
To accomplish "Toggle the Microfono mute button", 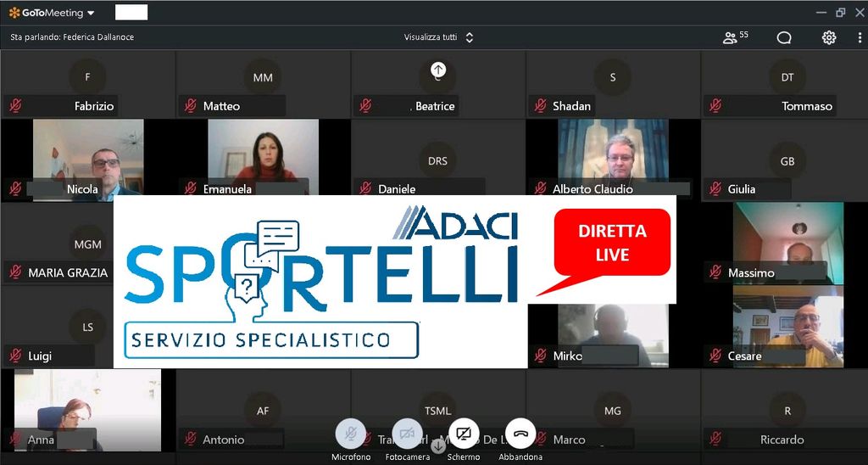I will (x=351, y=434).
